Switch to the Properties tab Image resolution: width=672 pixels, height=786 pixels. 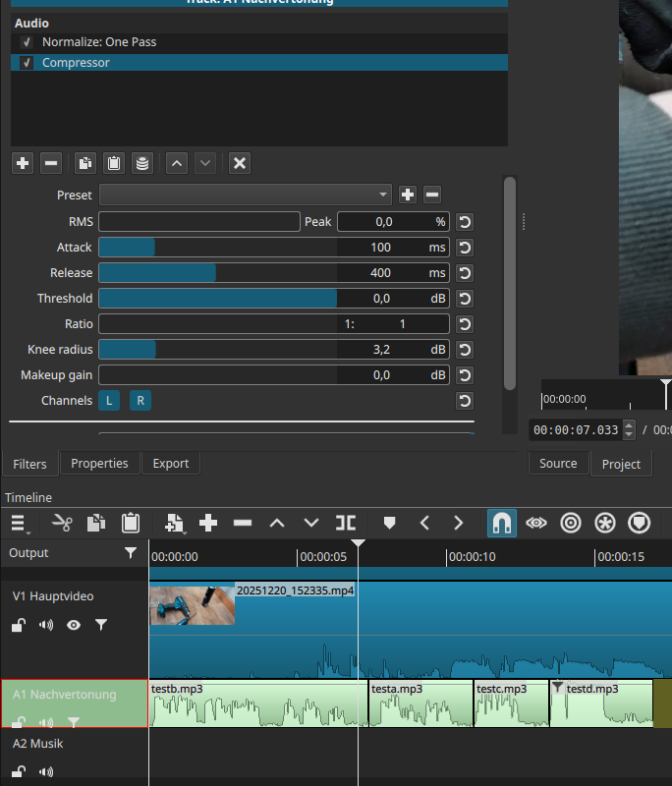[99, 464]
